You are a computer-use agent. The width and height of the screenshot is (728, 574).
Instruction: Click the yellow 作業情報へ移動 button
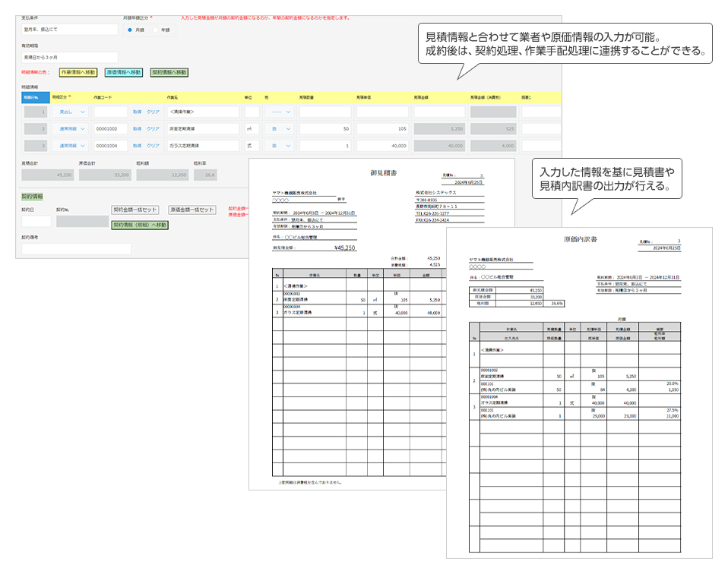coord(78,72)
